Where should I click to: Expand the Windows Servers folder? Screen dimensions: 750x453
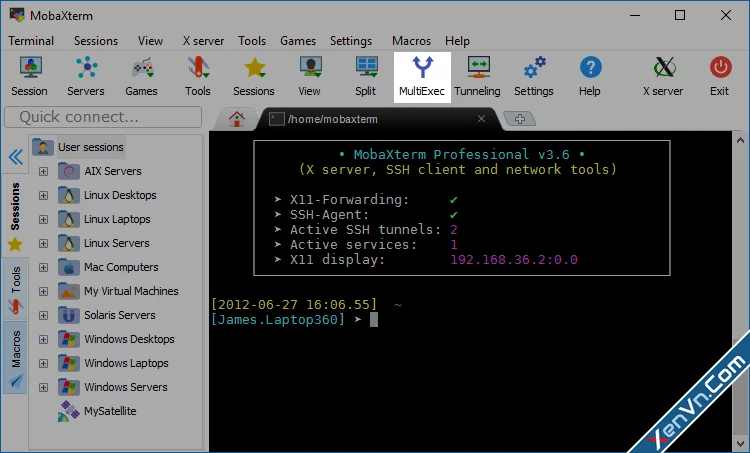click(x=44, y=387)
